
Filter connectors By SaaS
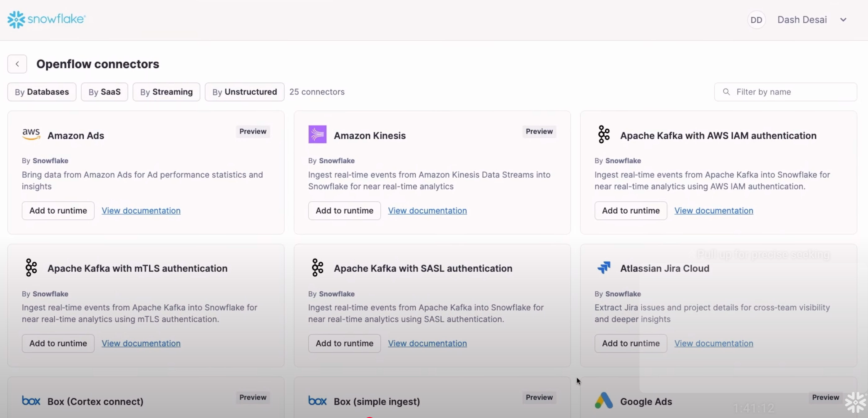click(x=104, y=92)
